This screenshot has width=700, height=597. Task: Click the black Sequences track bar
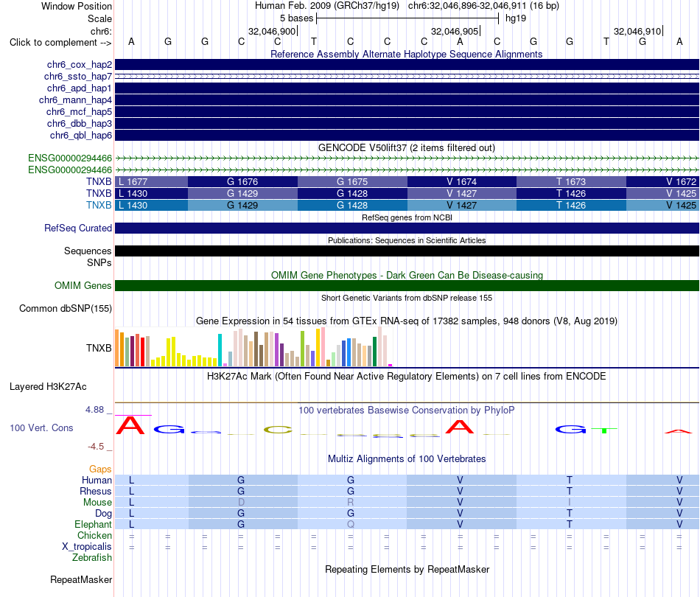(x=407, y=251)
